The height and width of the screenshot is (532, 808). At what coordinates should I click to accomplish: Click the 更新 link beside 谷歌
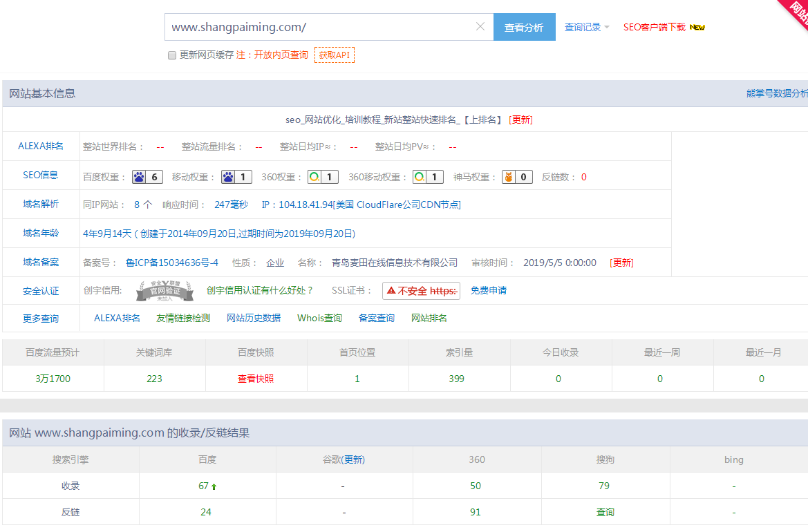pos(353,459)
